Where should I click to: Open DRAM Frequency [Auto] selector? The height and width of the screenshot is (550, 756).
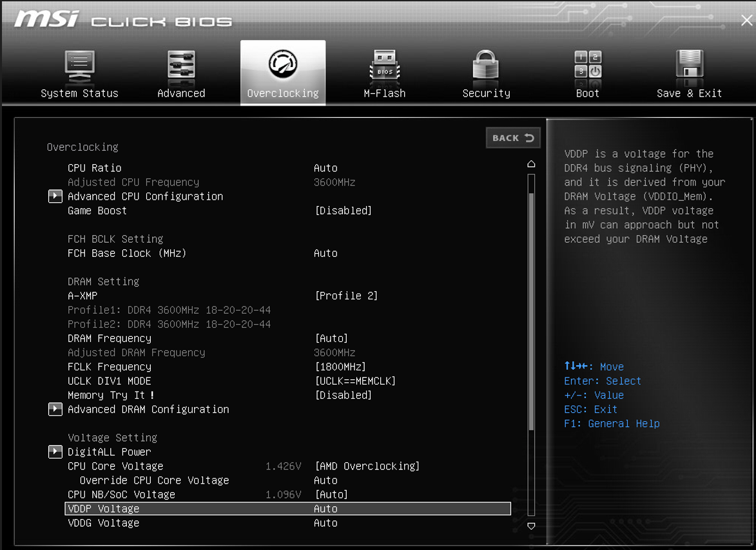331,338
